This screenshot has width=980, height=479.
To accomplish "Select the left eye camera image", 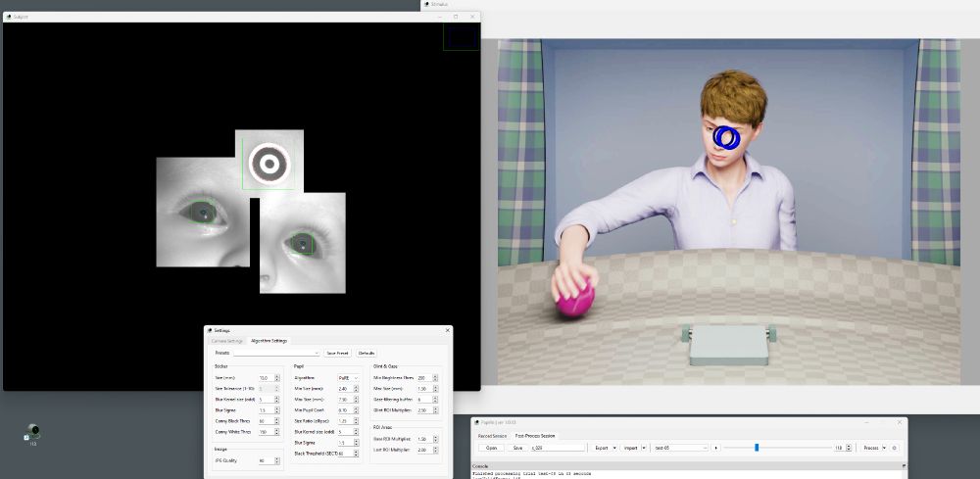I will 203,212.
